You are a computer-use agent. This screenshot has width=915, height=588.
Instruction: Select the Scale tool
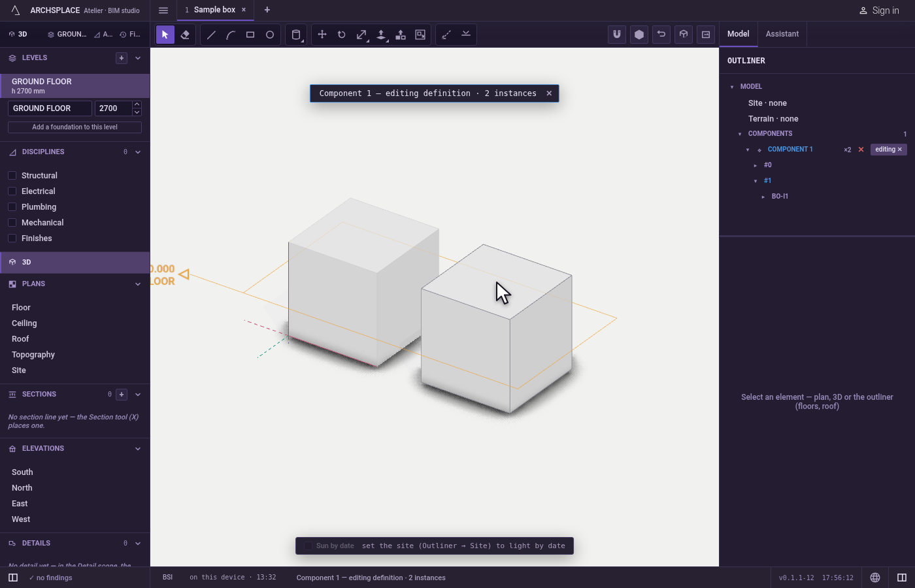tap(361, 35)
